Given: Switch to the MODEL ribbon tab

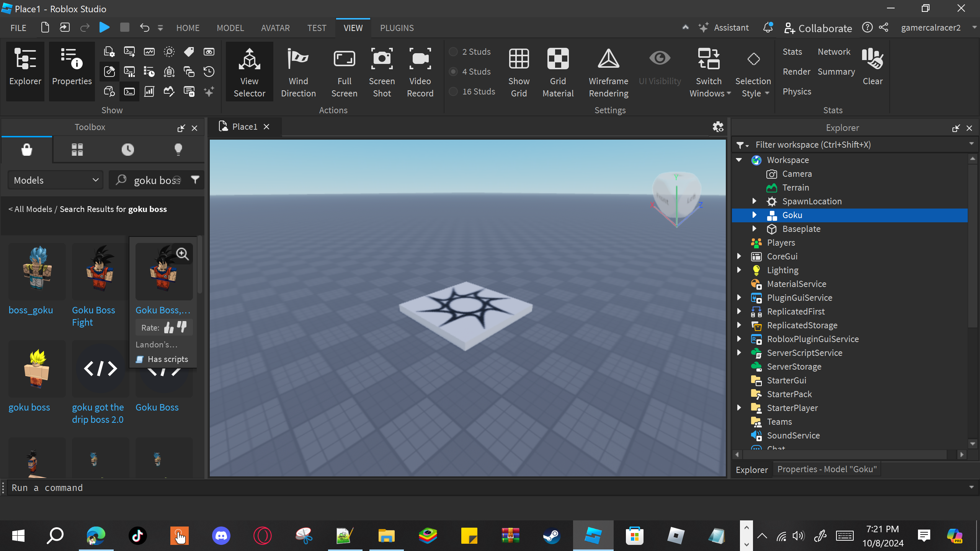Looking at the screenshot, I should 230,28.
